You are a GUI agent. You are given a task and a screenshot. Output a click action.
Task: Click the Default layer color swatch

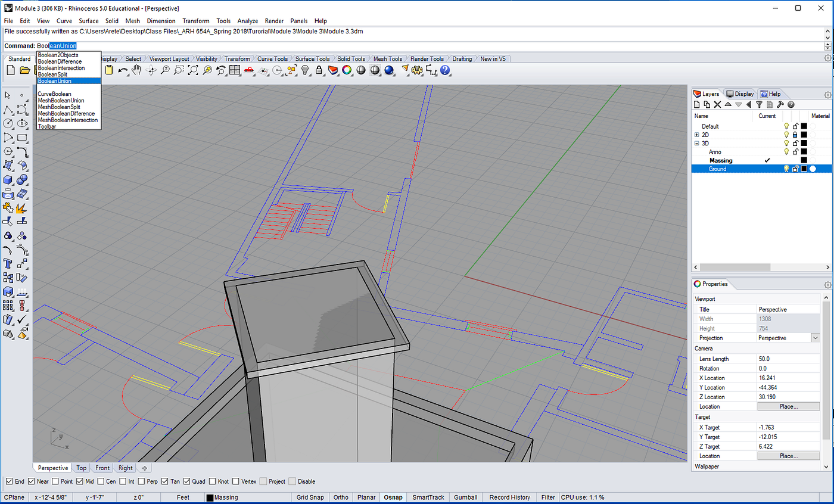(x=804, y=126)
